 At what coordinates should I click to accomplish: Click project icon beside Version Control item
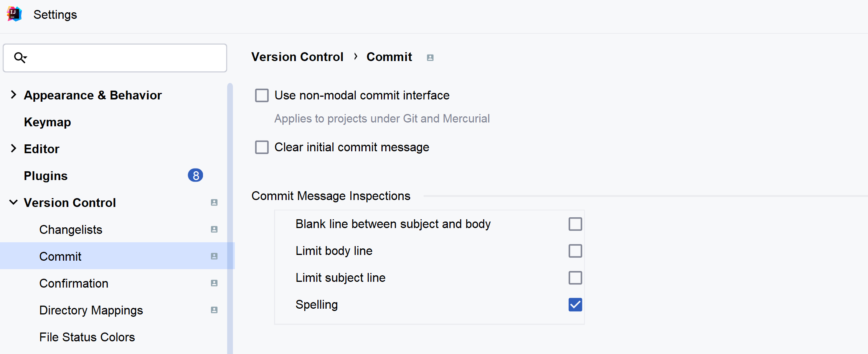214,202
